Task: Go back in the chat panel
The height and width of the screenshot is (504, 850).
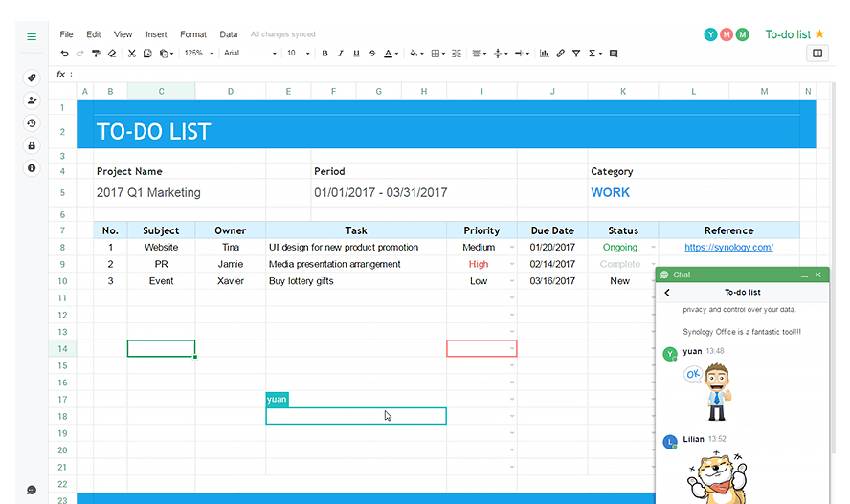Action: click(667, 293)
